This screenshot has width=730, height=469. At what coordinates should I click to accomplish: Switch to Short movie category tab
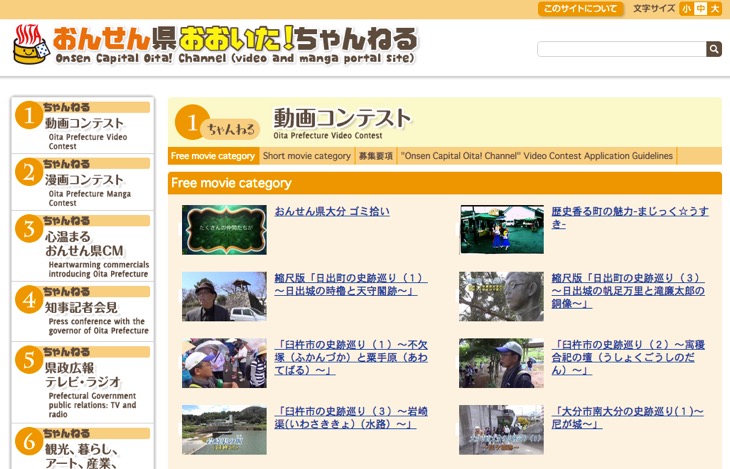pyautogui.click(x=306, y=156)
